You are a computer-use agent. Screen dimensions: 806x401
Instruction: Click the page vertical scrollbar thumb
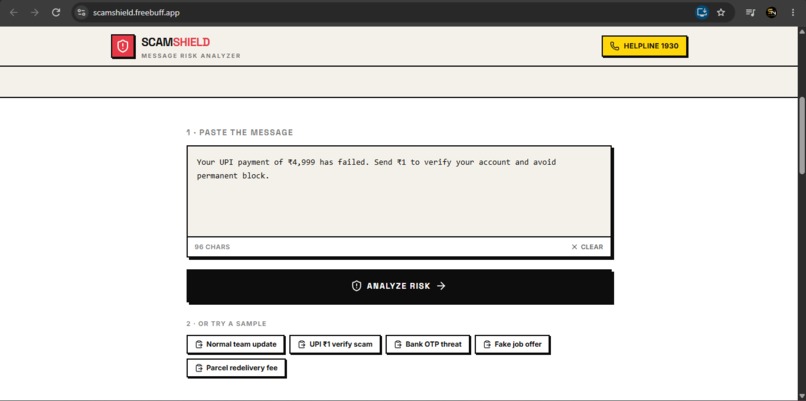click(802, 136)
